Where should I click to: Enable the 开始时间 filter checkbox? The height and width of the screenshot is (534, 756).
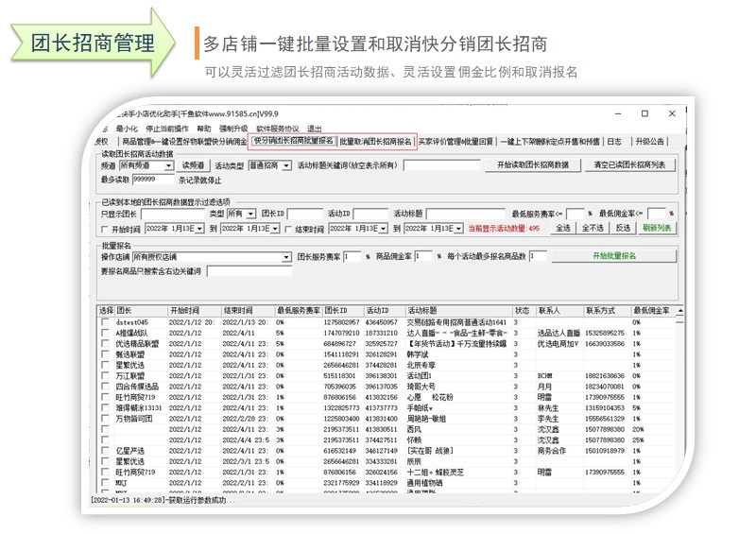pos(105,229)
